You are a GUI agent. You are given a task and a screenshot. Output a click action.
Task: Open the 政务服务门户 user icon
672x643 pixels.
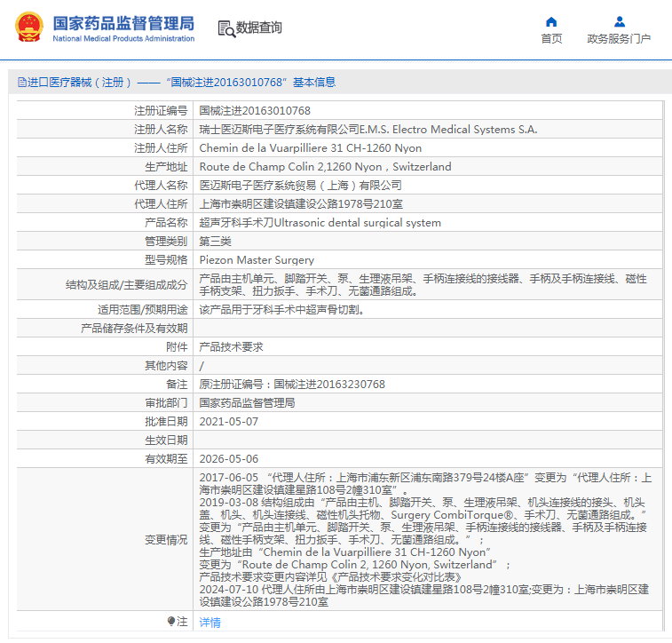(x=620, y=22)
